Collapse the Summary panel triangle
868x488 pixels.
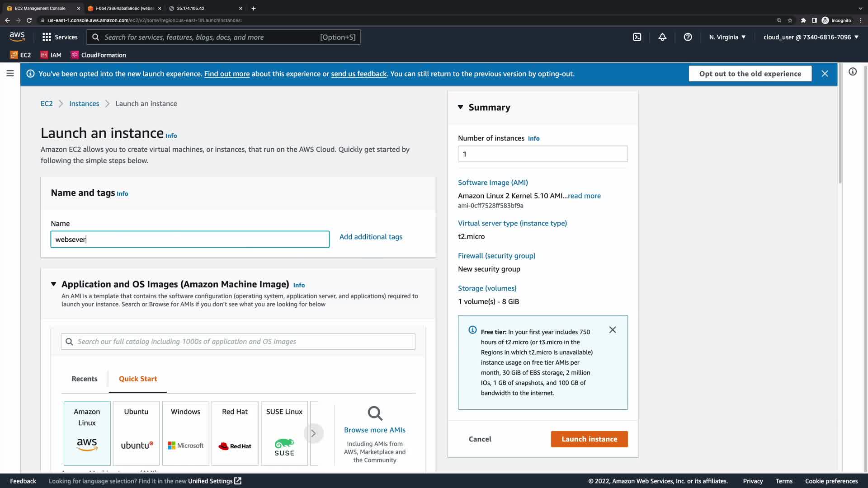pyautogui.click(x=460, y=107)
